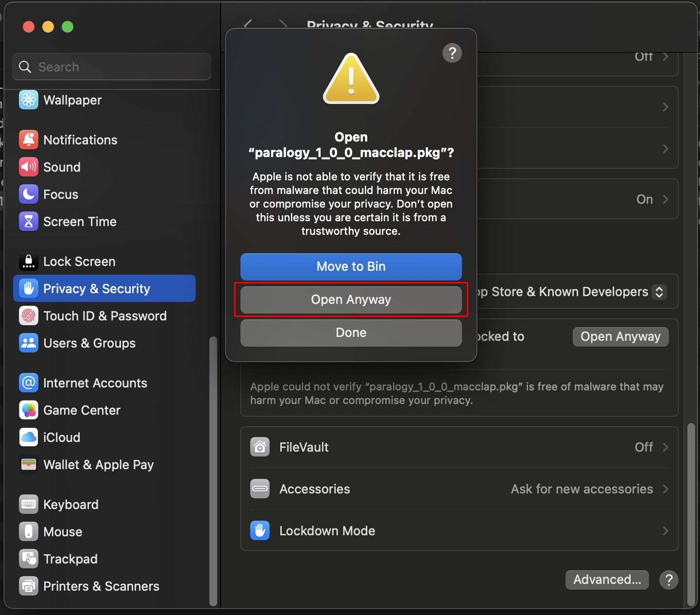This screenshot has height=615, width=700.
Task: Select the Sound speaker icon
Action: pyautogui.click(x=29, y=167)
